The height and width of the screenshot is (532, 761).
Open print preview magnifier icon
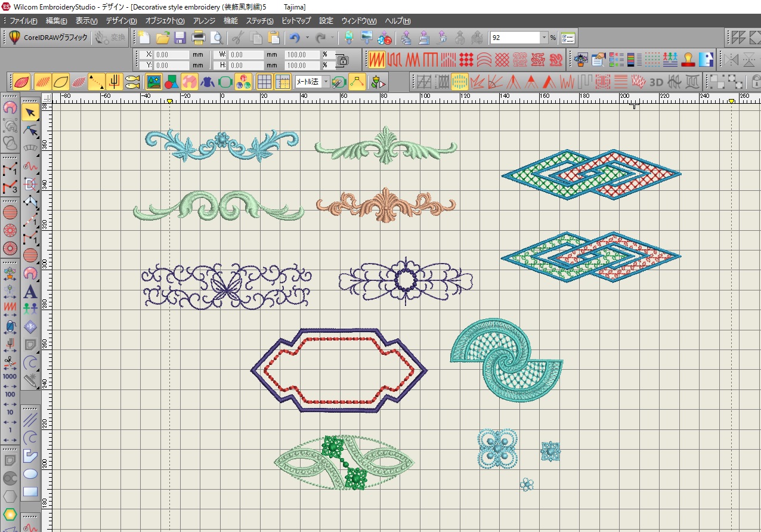point(216,38)
